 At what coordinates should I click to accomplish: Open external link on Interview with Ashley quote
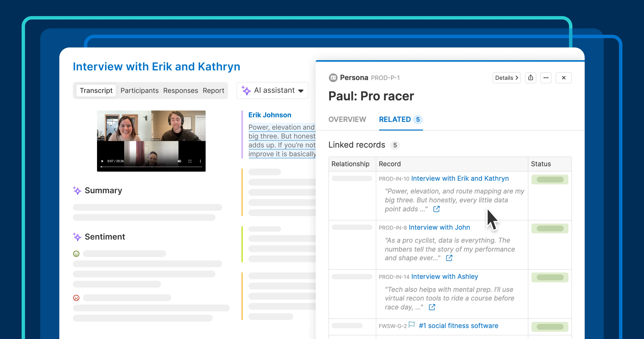pos(432,307)
